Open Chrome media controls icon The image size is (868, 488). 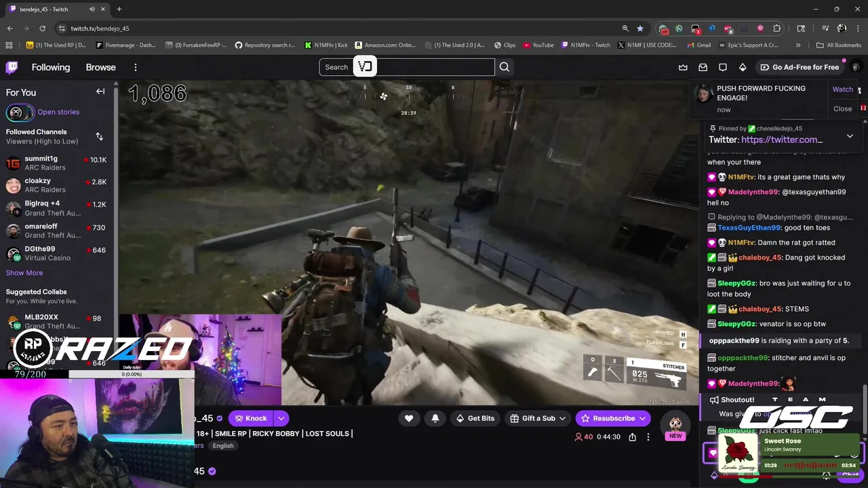click(x=825, y=28)
